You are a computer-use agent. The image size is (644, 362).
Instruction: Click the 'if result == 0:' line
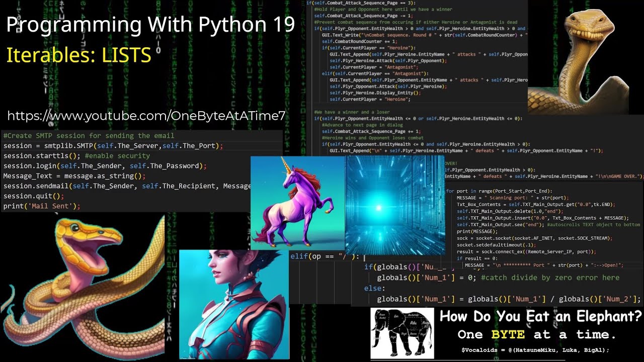pos(477,258)
